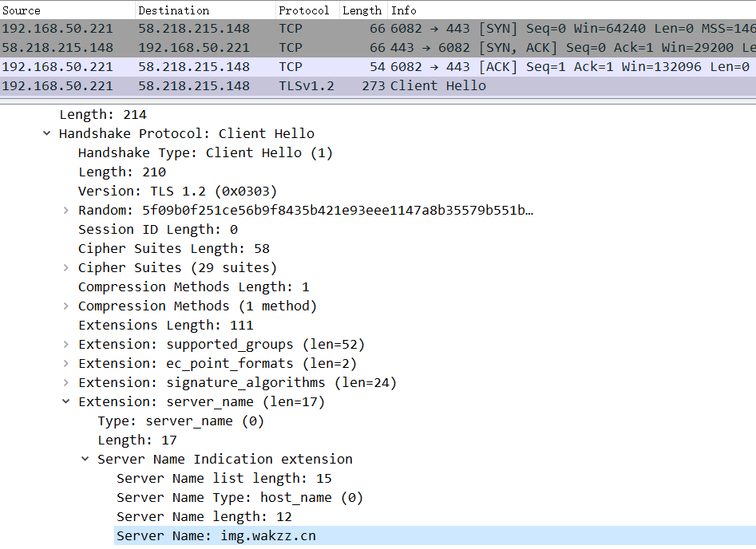Click the Length column header
Image resolution: width=756 pixels, height=549 pixels.
[363, 10]
